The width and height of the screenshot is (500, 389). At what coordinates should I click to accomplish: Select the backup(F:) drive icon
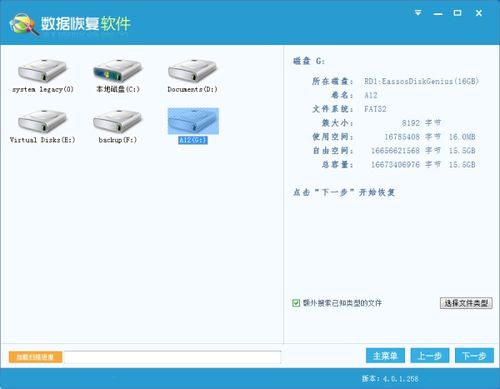pos(118,122)
